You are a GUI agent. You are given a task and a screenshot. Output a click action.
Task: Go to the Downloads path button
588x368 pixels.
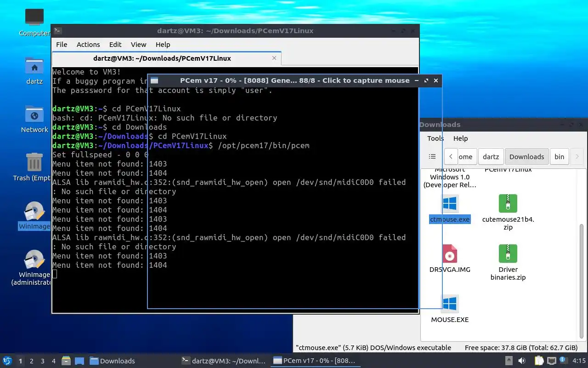click(527, 156)
